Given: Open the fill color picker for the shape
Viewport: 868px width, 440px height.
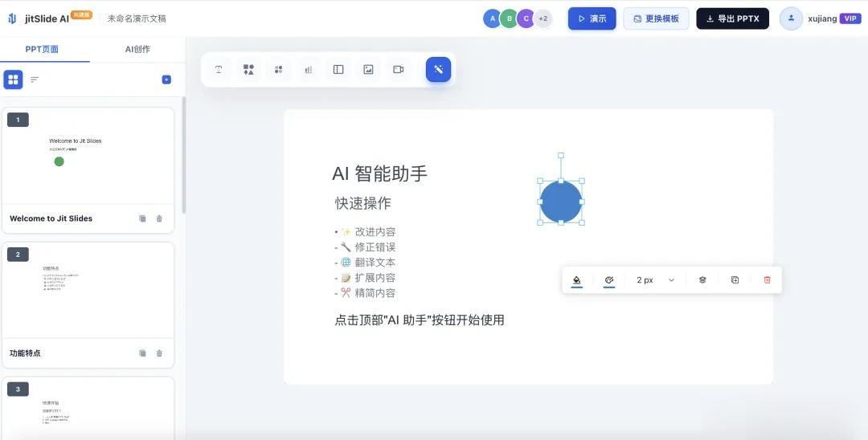Looking at the screenshot, I should coord(577,280).
